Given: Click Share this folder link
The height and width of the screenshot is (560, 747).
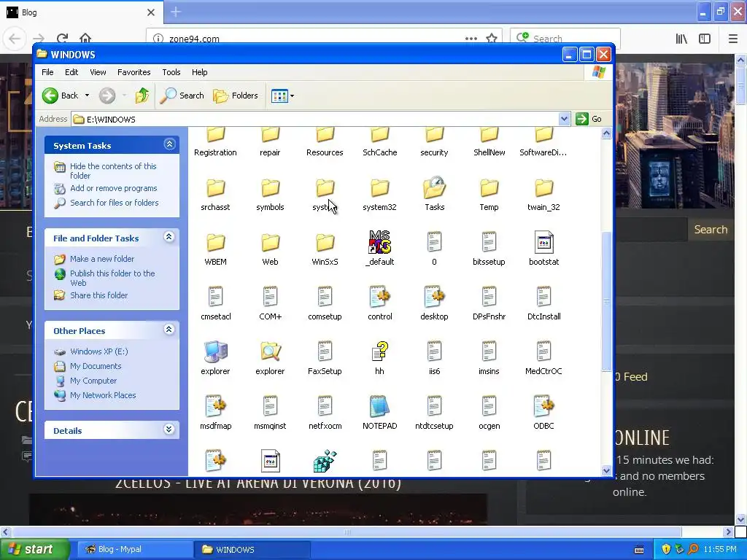Looking at the screenshot, I should coord(98,295).
